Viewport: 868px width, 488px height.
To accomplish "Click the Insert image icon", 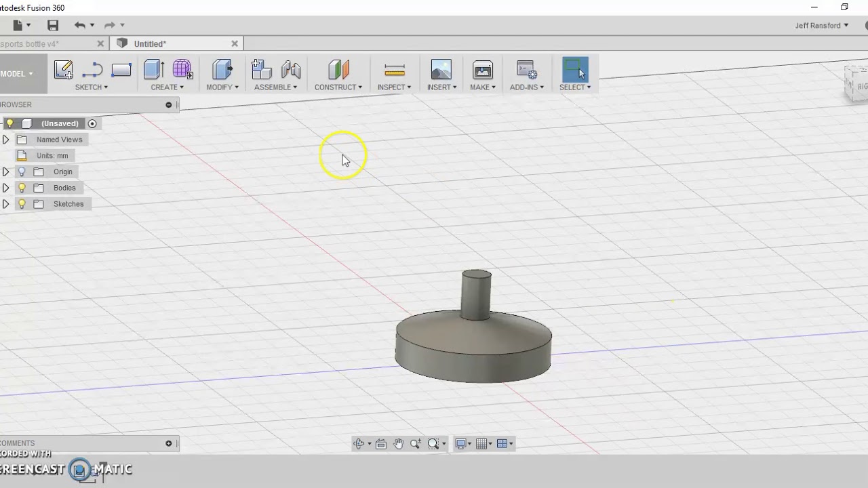I will pyautogui.click(x=441, y=70).
